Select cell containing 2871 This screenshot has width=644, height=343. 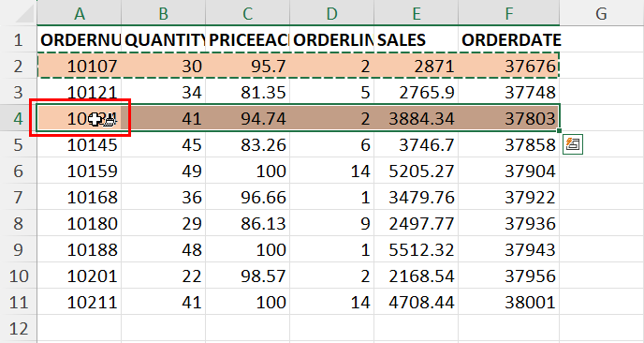(416, 66)
